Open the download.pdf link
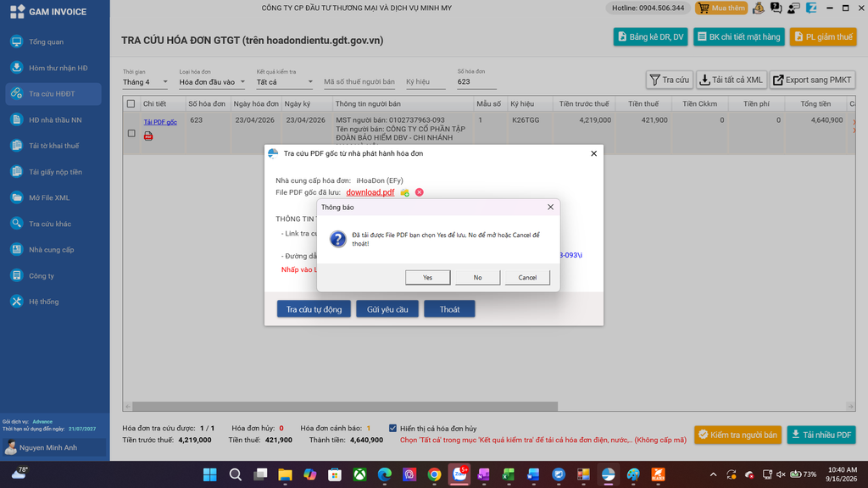This screenshot has height=488, width=868. (370, 192)
